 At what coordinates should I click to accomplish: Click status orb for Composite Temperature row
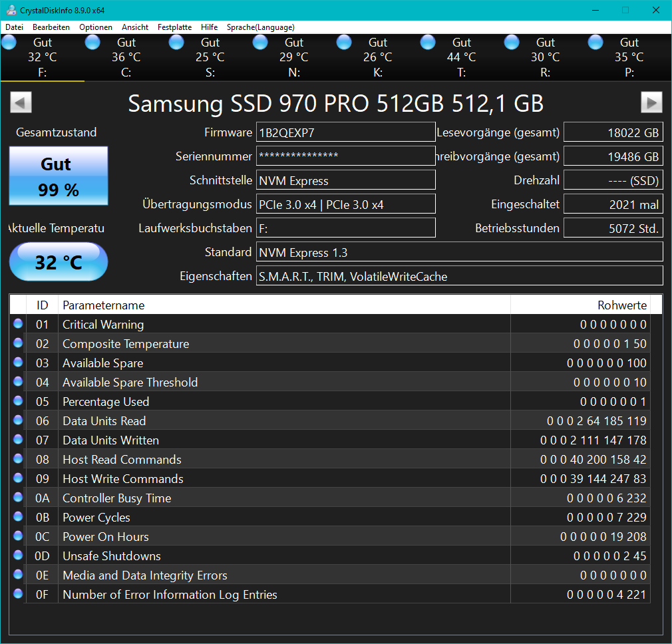18,343
